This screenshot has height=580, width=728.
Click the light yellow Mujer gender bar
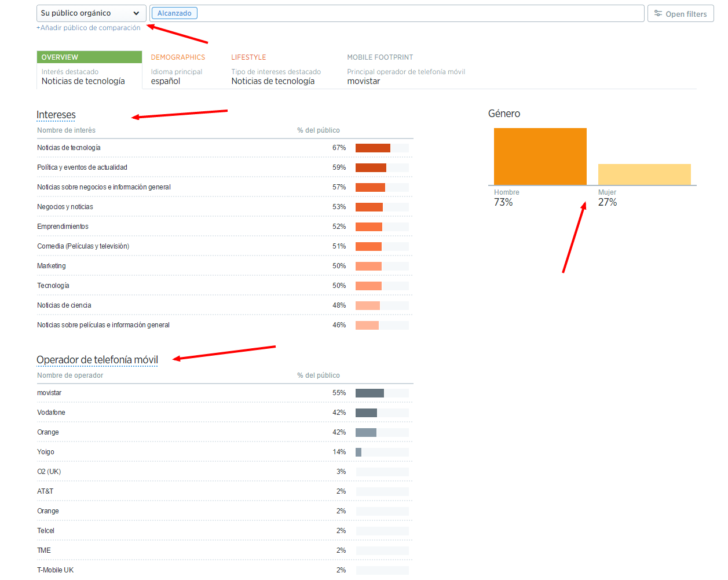[x=644, y=174]
